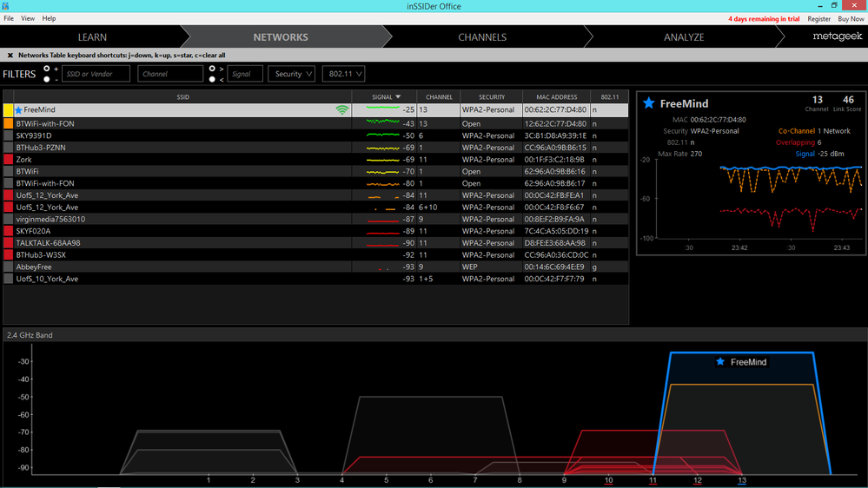This screenshot has height=488, width=868.
Task: Click the red color swatch of Zork row
Action: [x=9, y=160]
